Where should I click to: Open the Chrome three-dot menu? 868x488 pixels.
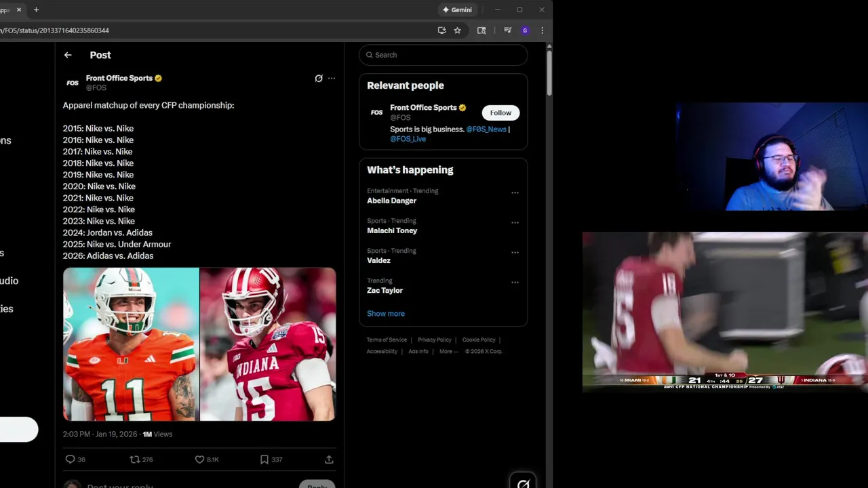click(542, 30)
